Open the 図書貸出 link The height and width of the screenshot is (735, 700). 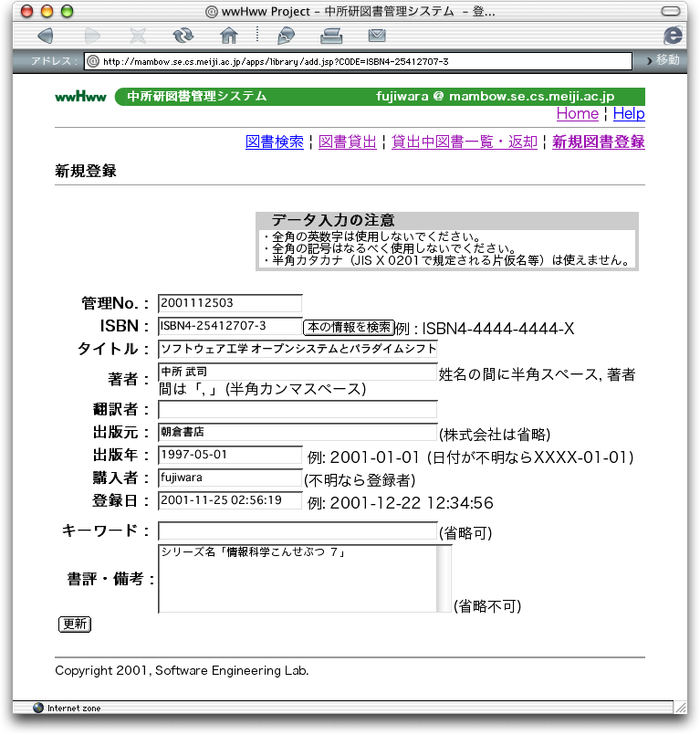(347, 142)
